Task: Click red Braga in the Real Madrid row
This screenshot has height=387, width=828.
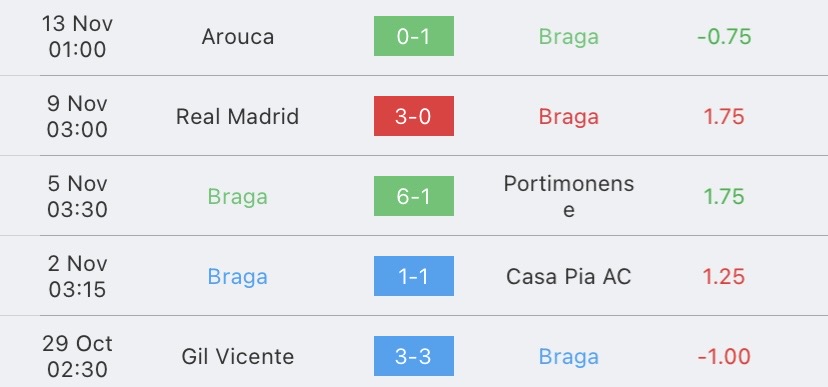Action: (x=569, y=117)
